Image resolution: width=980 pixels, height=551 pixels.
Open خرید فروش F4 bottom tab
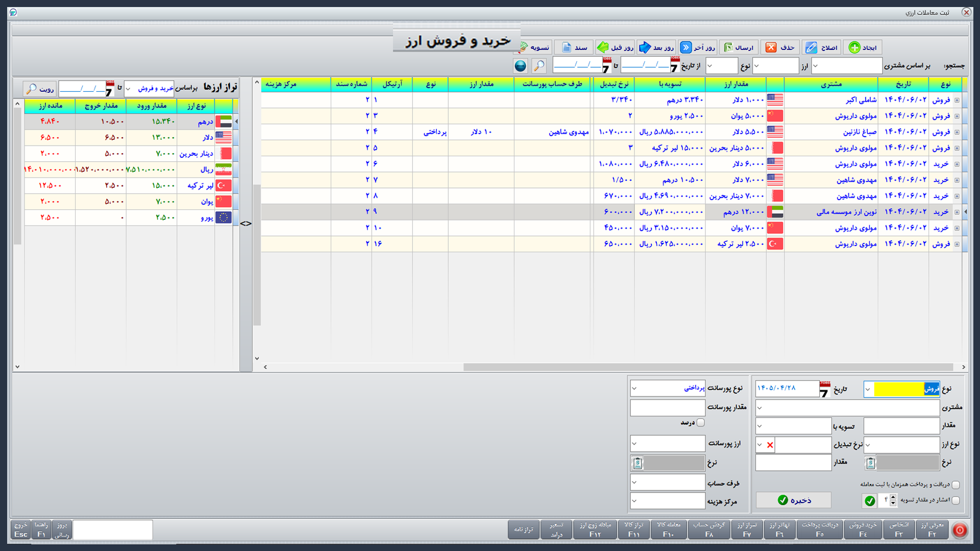click(x=863, y=529)
